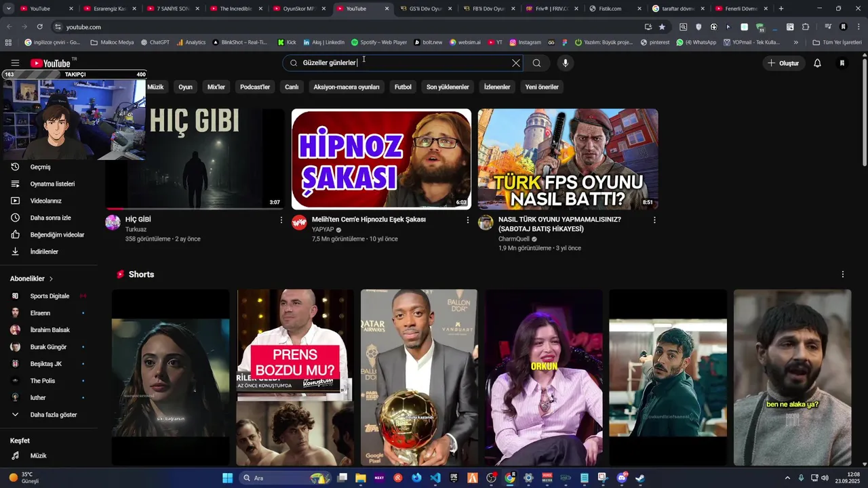Open options for NASIL TÜRK OYUNU video

(x=654, y=220)
